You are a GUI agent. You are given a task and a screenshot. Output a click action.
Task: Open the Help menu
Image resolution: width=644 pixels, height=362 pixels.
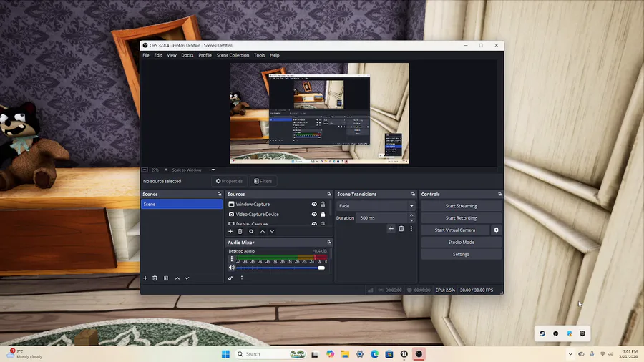274,55
